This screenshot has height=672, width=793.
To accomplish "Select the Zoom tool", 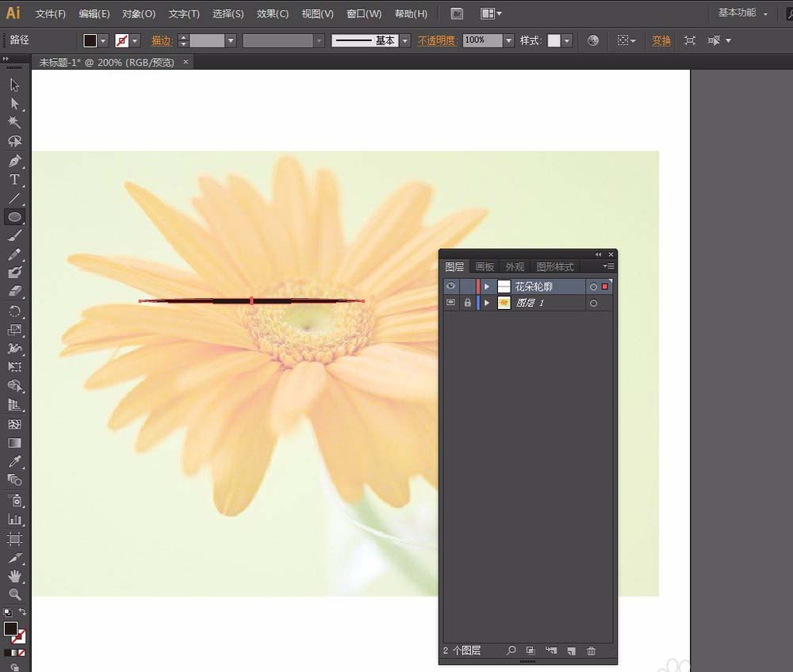I will [14, 594].
